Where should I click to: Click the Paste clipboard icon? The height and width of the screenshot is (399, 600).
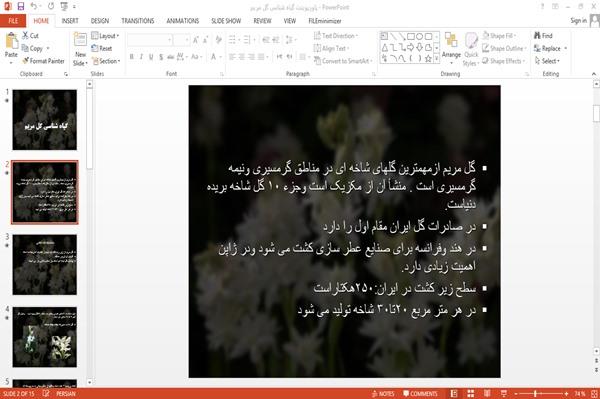tap(11, 41)
